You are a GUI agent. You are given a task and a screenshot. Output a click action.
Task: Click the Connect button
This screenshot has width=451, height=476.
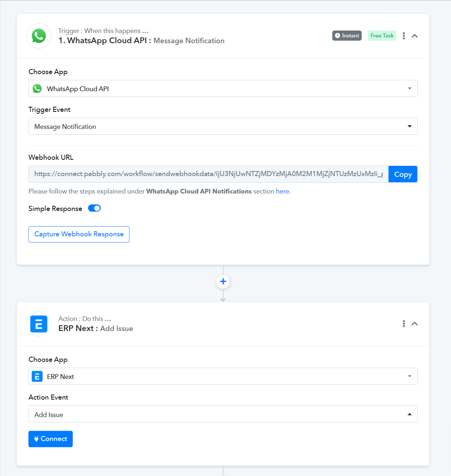pyautogui.click(x=51, y=439)
